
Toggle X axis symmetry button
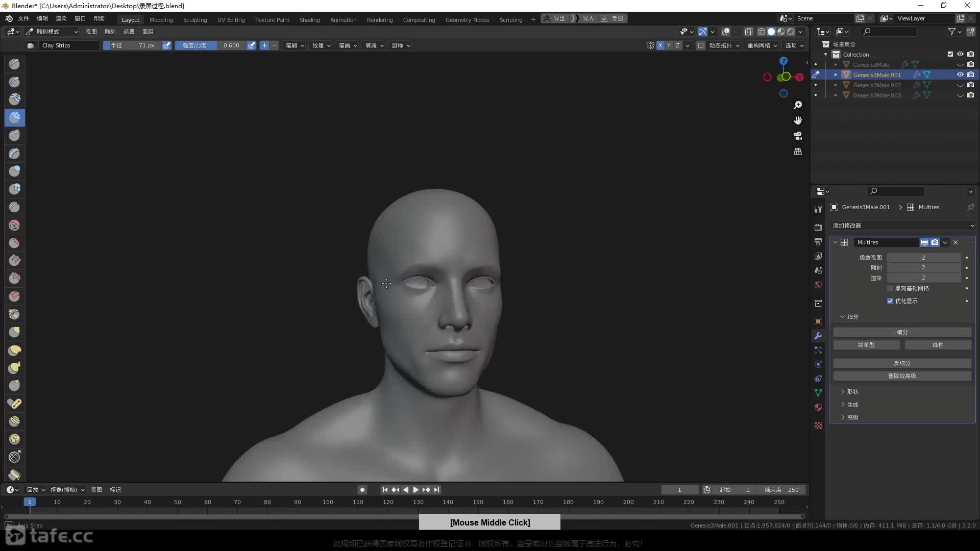[660, 45]
